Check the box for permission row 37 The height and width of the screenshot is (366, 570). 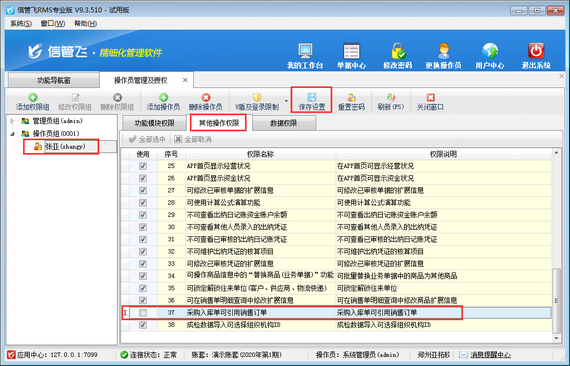point(143,313)
